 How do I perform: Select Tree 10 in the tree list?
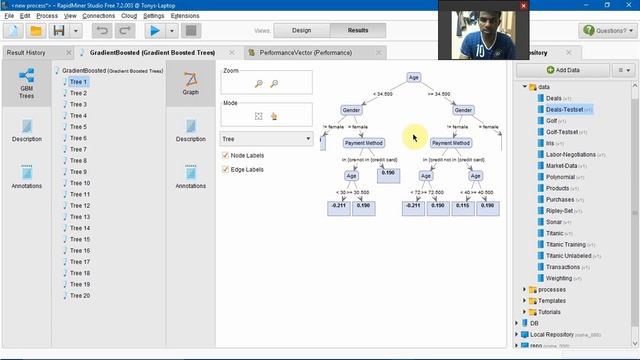point(80,183)
